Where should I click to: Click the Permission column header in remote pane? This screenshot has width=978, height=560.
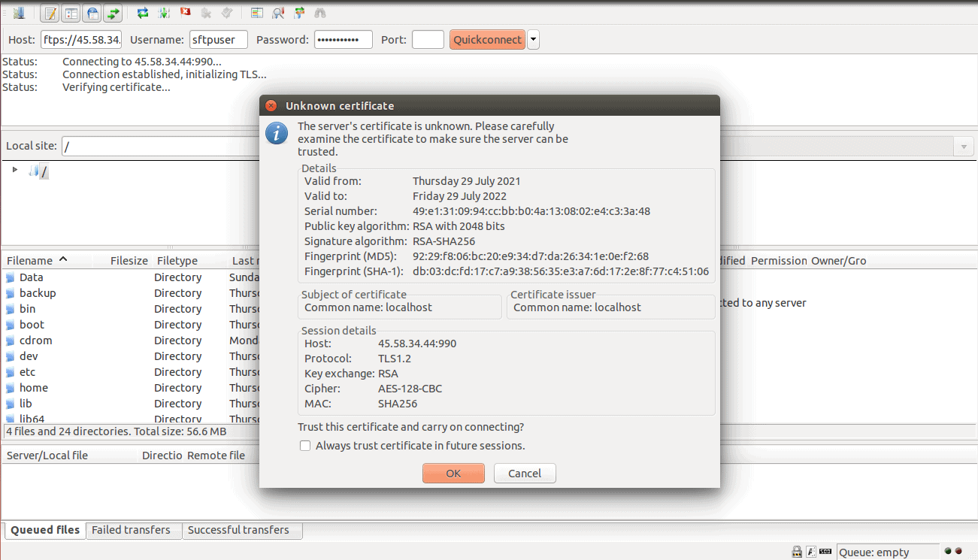point(779,261)
